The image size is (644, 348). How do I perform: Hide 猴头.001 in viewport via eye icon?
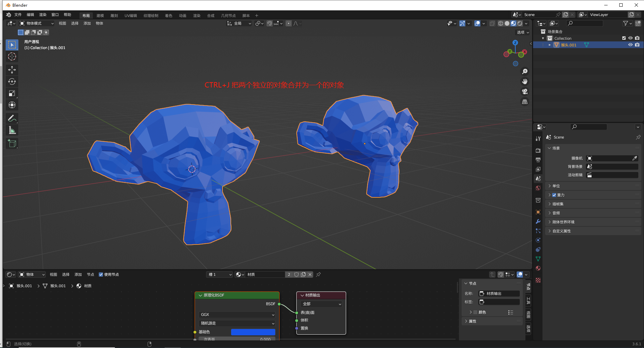click(x=630, y=45)
